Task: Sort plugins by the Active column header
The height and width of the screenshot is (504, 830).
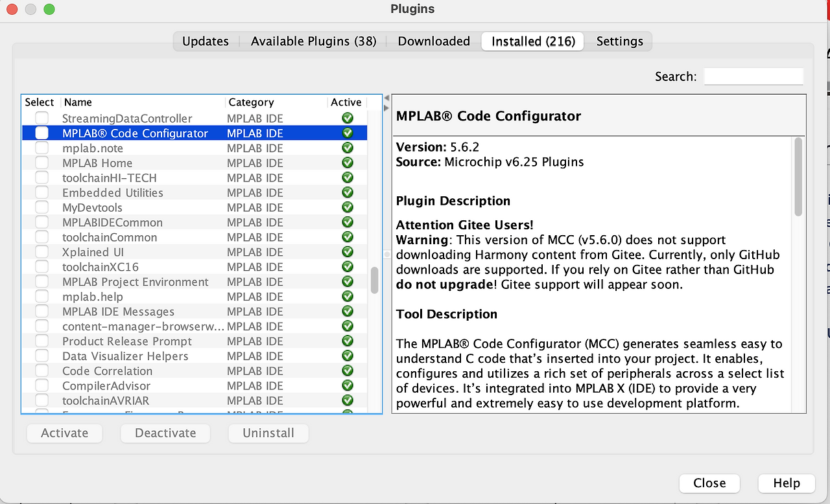Action: [x=346, y=102]
